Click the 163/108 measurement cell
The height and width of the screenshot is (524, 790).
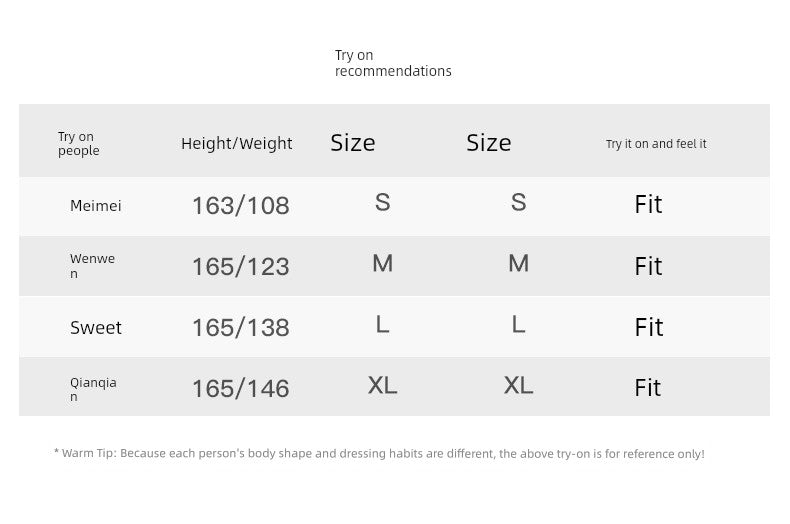pos(241,206)
